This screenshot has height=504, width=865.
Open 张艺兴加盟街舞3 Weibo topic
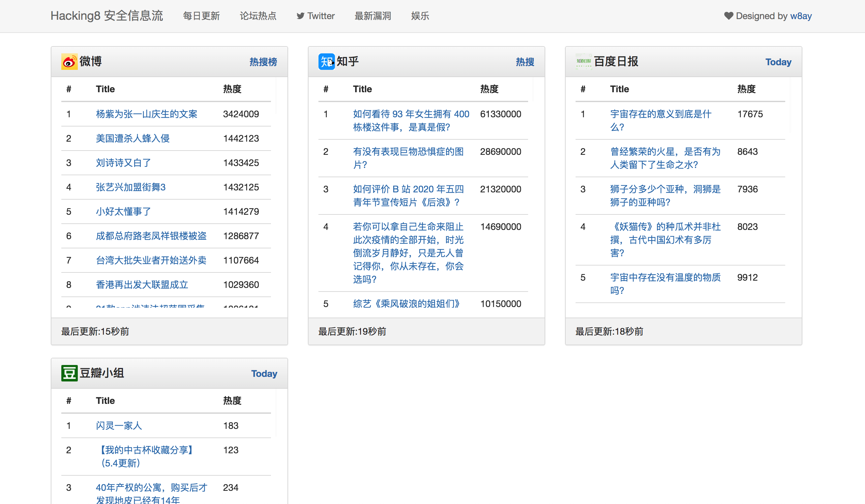pos(131,187)
